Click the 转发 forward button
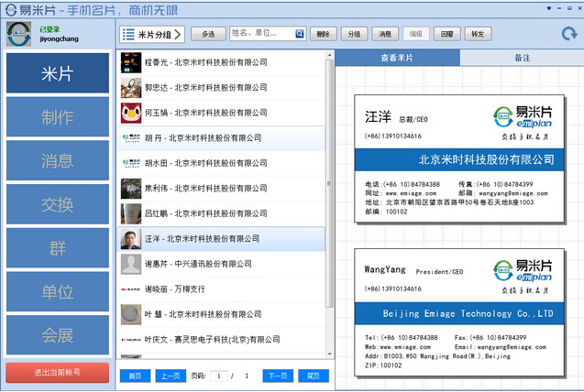 pos(478,34)
